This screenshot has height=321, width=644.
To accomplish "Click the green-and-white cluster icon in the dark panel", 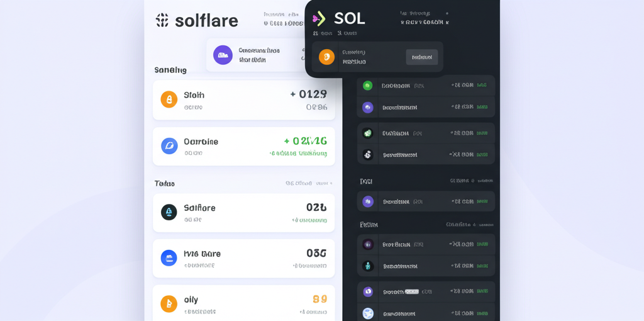I will pos(367,133).
